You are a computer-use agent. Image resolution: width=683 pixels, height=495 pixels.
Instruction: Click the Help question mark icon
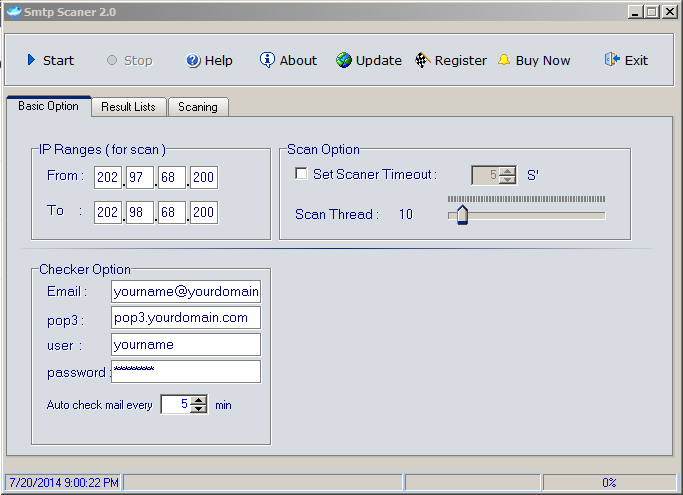click(193, 60)
